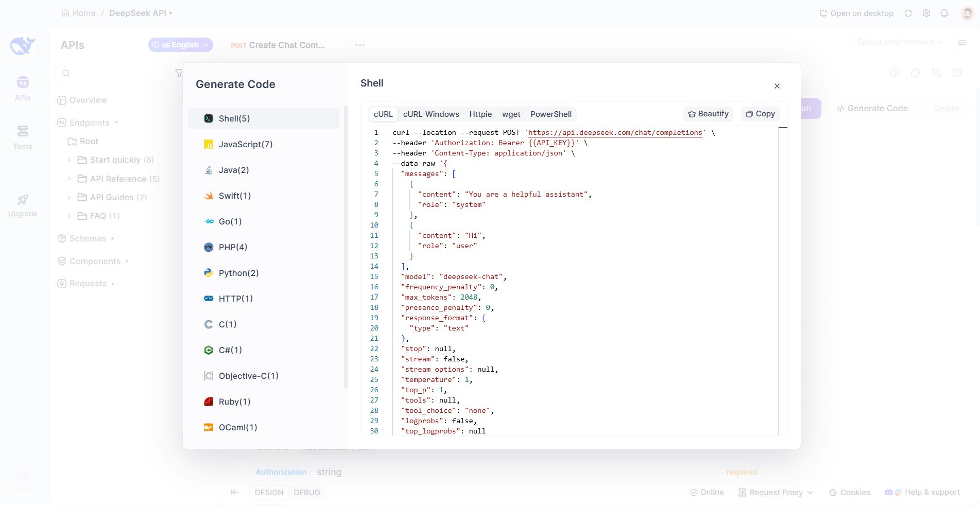The image size is (980, 505).
Task: Select the Create Chat Completion tab
Action: [278, 45]
